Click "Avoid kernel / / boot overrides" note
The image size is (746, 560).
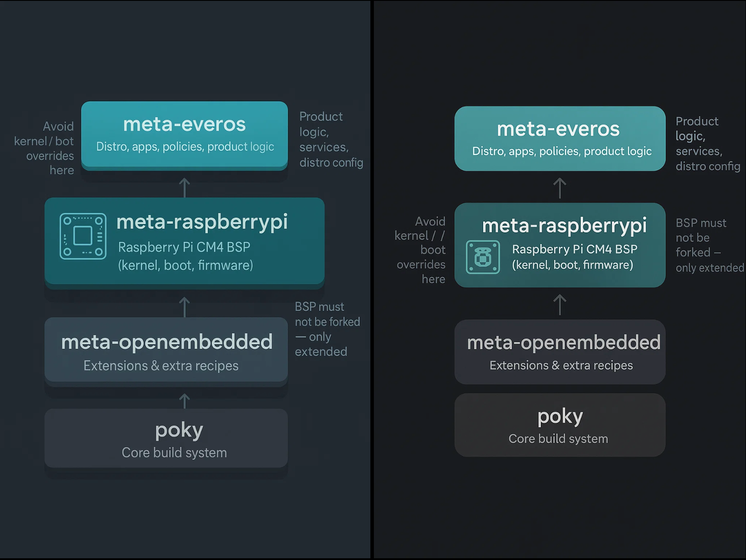pos(421,250)
